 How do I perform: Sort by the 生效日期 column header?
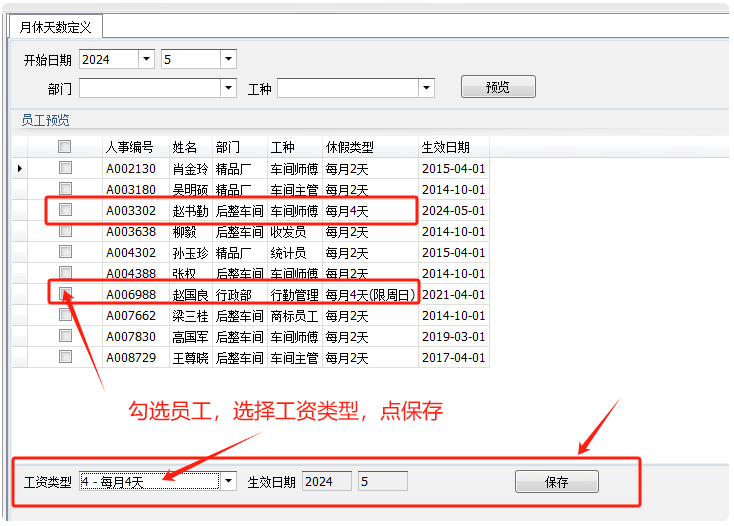454,147
